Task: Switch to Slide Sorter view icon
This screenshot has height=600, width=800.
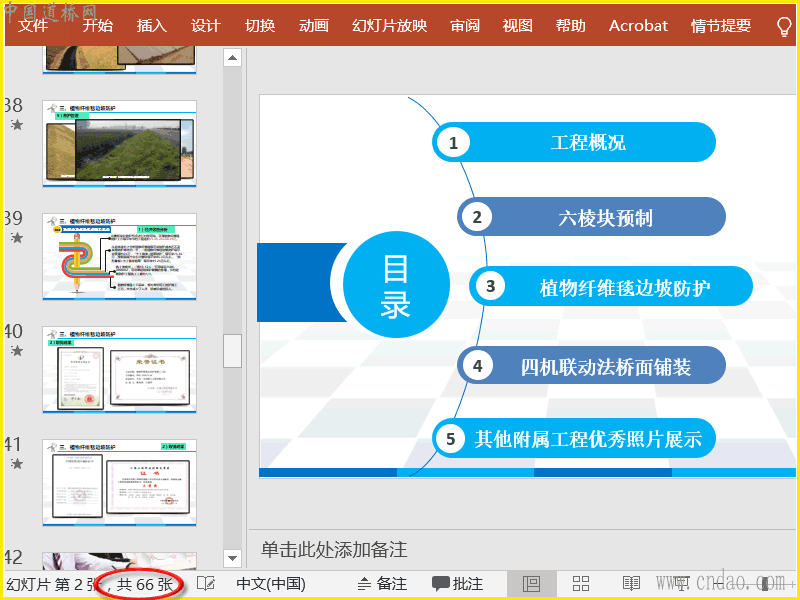Action: 581,583
